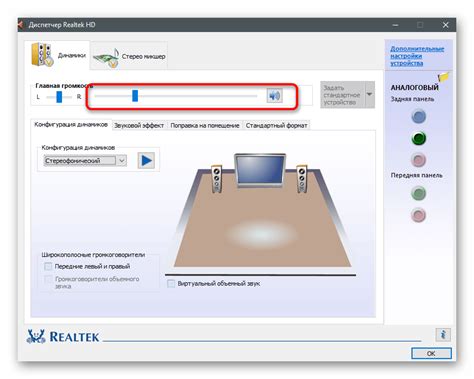Open the Звуковой эффект tab
The height and width of the screenshot is (379, 474).
click(x=139, y=126)
